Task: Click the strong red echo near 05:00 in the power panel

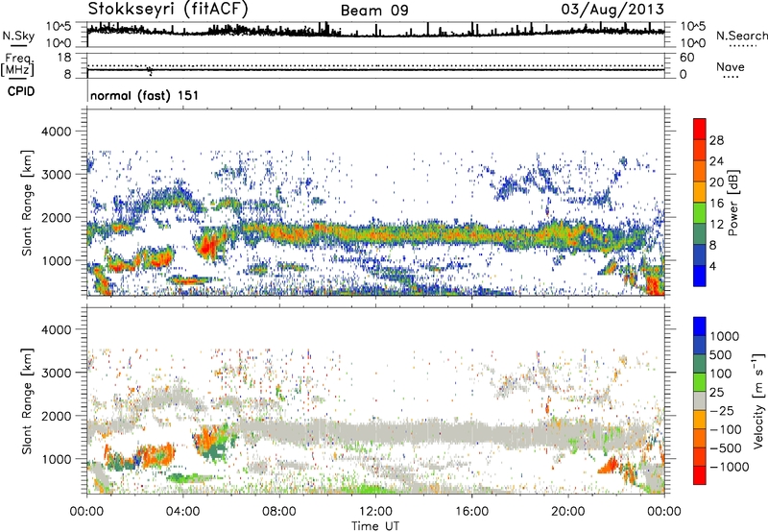Action: click(x=209, y=244)
